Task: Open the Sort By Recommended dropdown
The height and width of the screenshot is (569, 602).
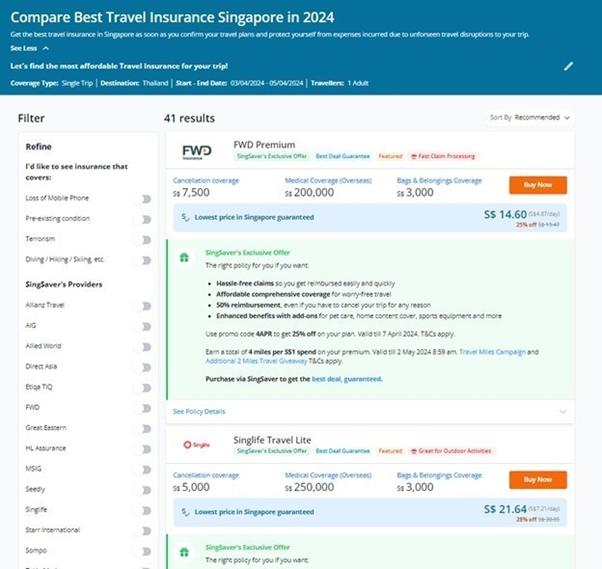Action: point(531,117)
